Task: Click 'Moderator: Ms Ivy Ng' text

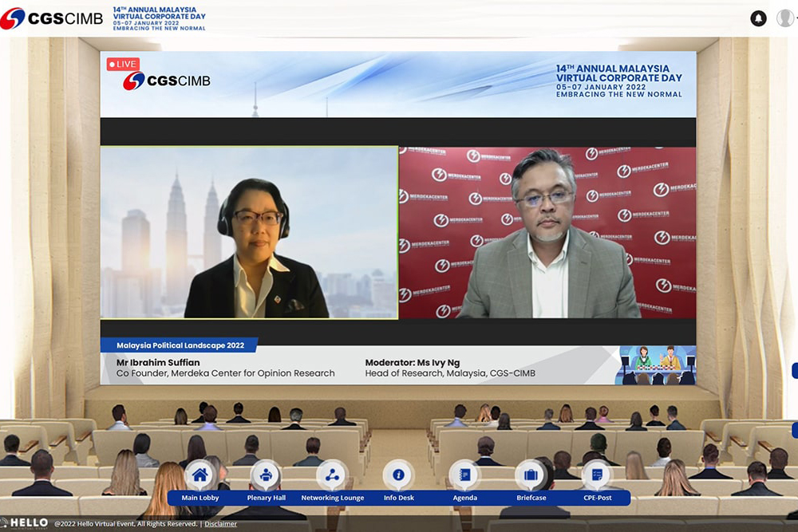Action: pos(413,363)
